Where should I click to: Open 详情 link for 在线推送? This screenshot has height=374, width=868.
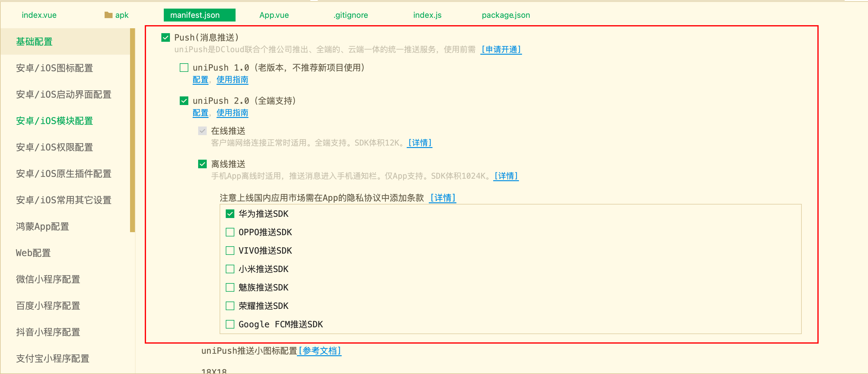tap(420, 143)
